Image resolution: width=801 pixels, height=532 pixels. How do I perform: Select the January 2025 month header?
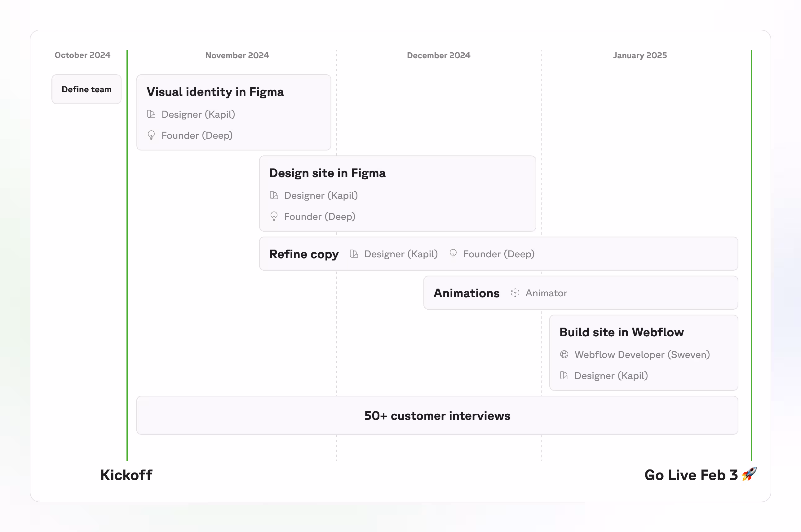[640, 55]
